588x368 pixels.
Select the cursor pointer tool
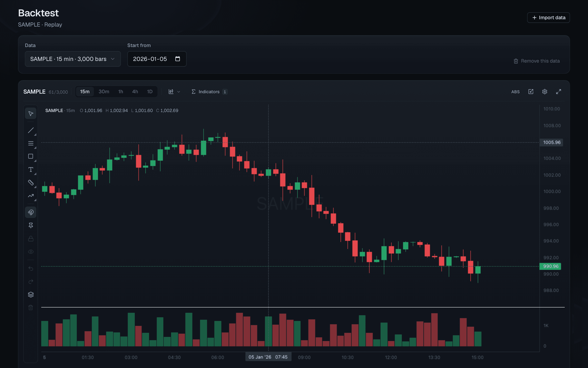(x=31, y=113)
